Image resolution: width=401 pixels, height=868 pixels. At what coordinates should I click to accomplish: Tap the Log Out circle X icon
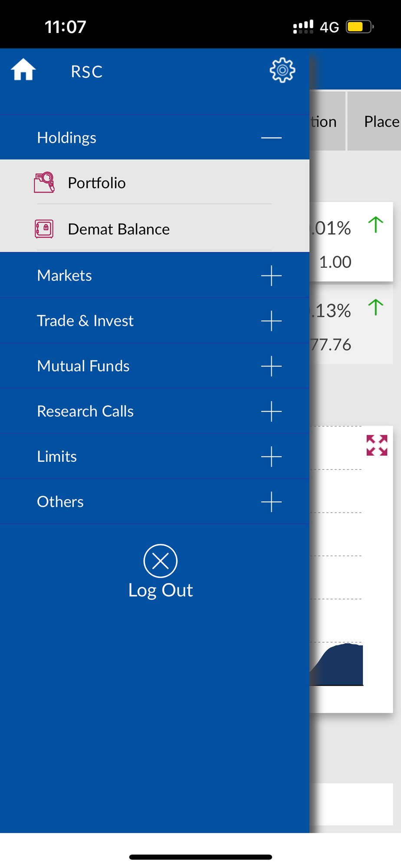click(x=160, y=561)
